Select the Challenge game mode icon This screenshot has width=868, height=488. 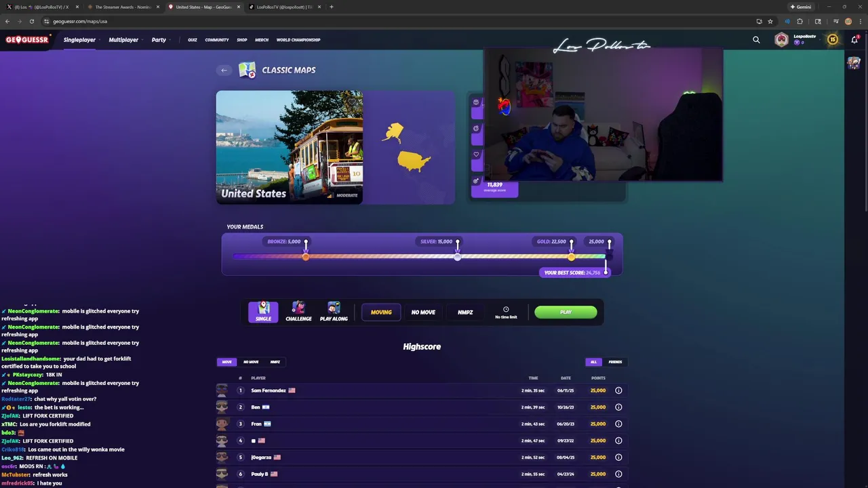coord(298,312)
